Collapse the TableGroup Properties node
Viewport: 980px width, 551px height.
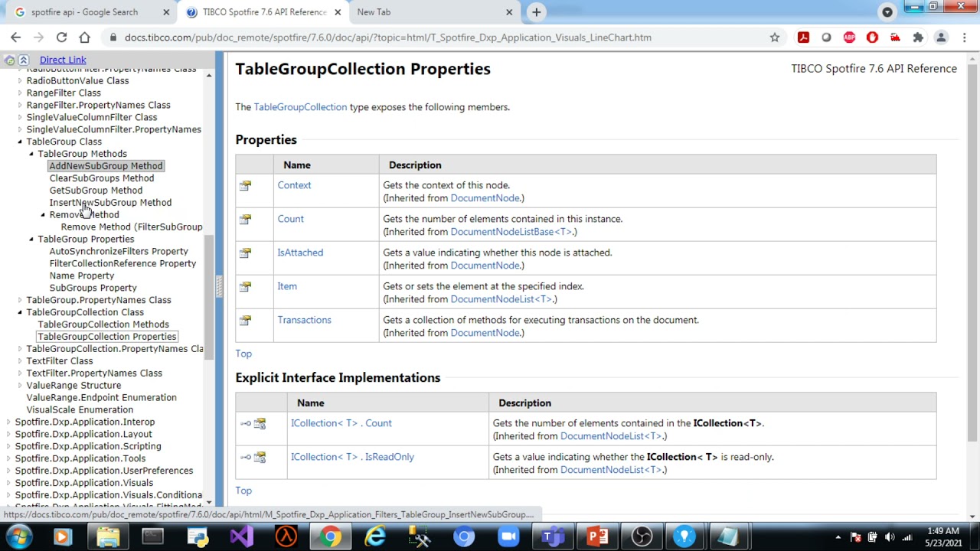[31, 240]
